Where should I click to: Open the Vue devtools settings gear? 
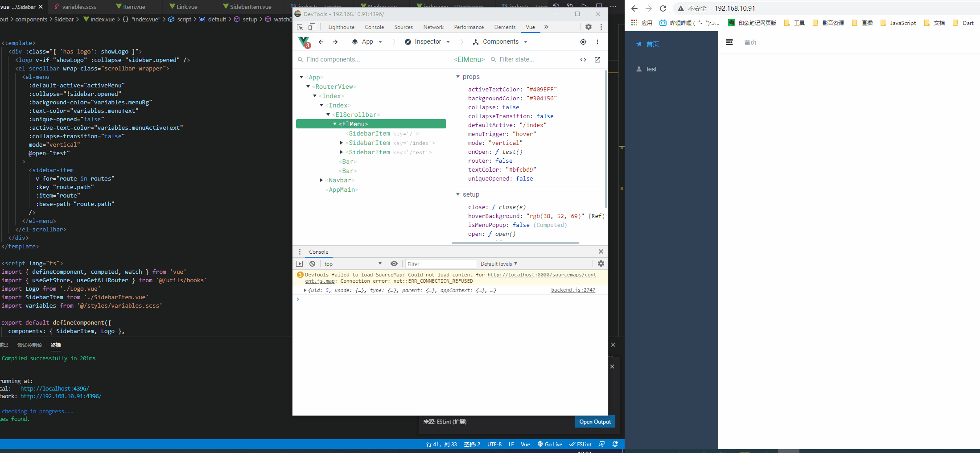point(589,27)
